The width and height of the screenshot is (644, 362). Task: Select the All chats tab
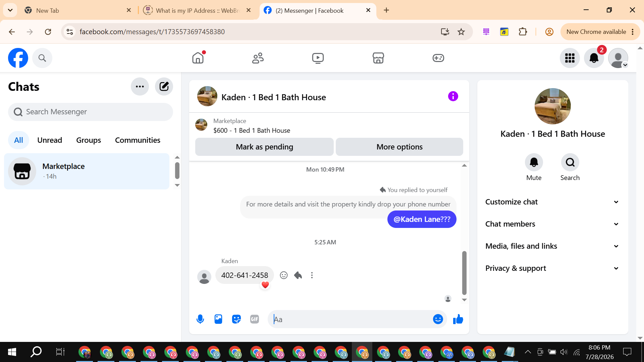coord(18,140)
